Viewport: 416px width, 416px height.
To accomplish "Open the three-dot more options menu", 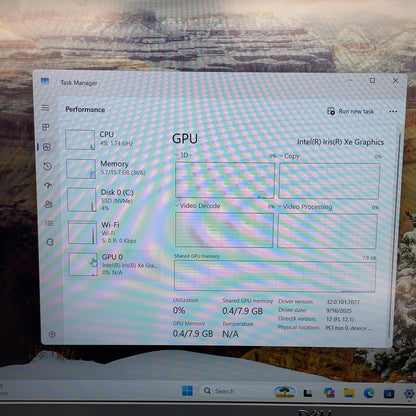I will tap(393, 111).
